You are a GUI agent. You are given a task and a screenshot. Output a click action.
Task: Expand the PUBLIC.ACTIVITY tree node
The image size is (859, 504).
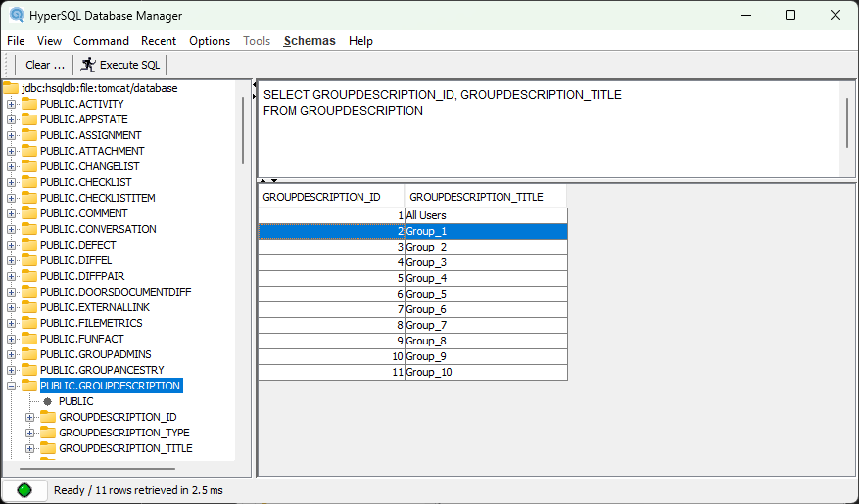coord(11,104)
